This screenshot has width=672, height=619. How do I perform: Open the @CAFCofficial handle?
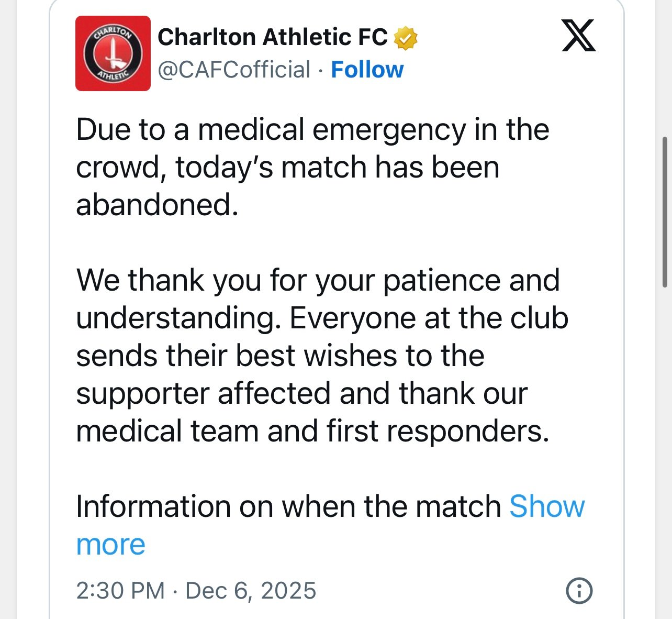coord(234,70)
